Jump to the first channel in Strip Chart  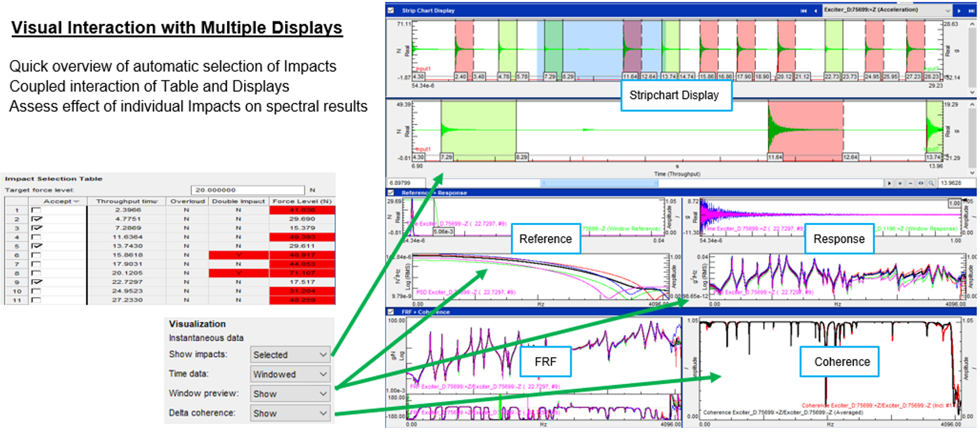(804, 10)
